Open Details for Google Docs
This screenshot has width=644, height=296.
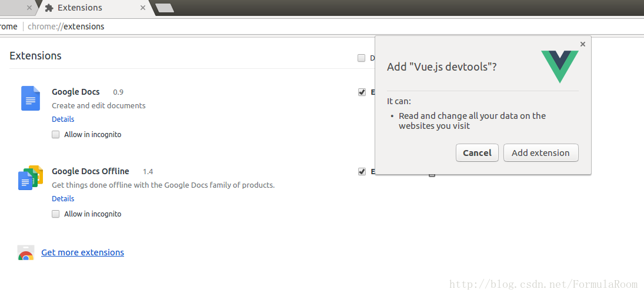coord(63,119)
